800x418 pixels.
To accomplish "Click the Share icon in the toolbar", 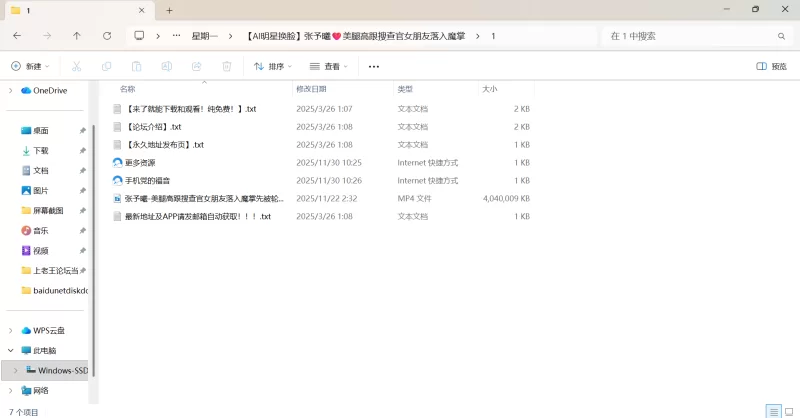I will 197,67.
